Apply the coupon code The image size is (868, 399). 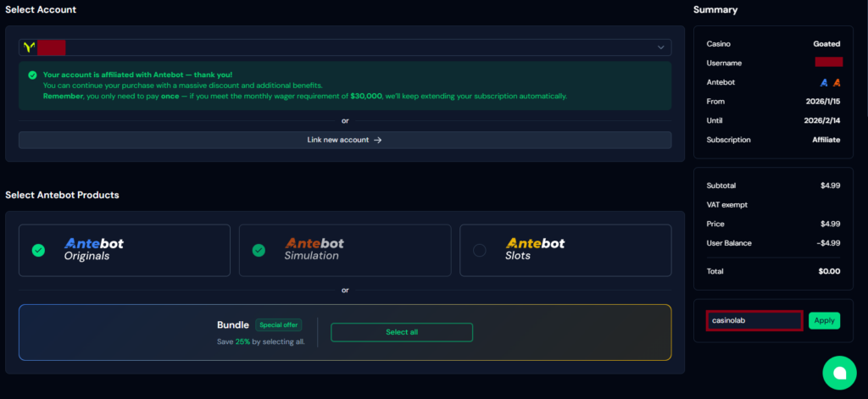[824, 320]
